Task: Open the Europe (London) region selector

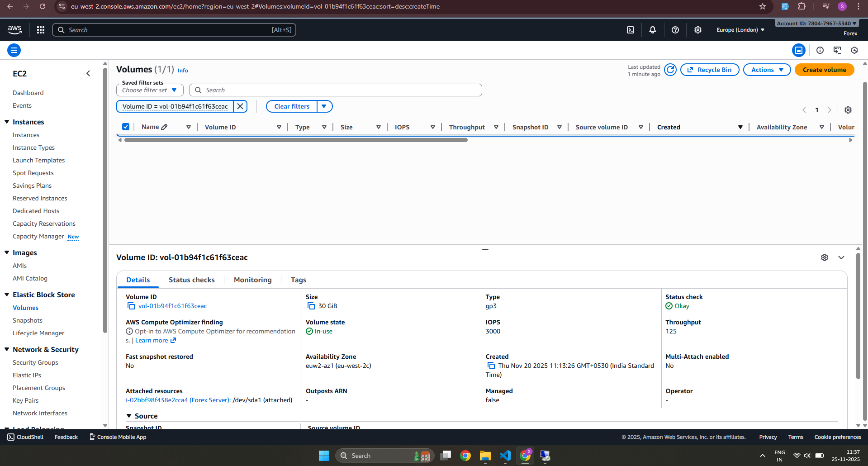Action: coord(740,30)
